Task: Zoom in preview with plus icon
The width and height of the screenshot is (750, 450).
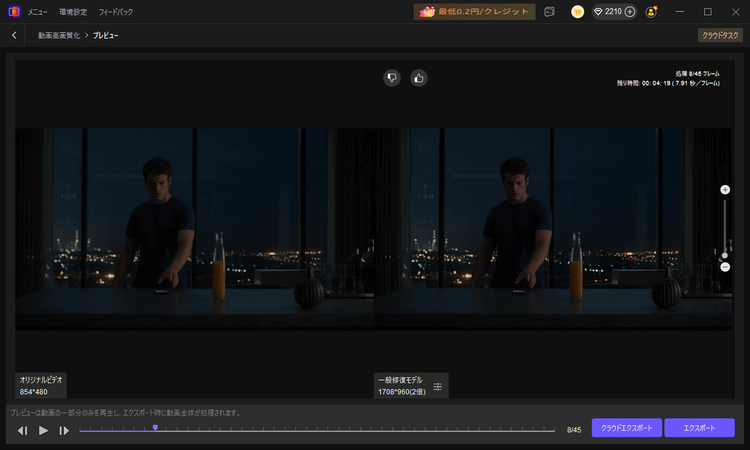Action: tap(725, 190)
